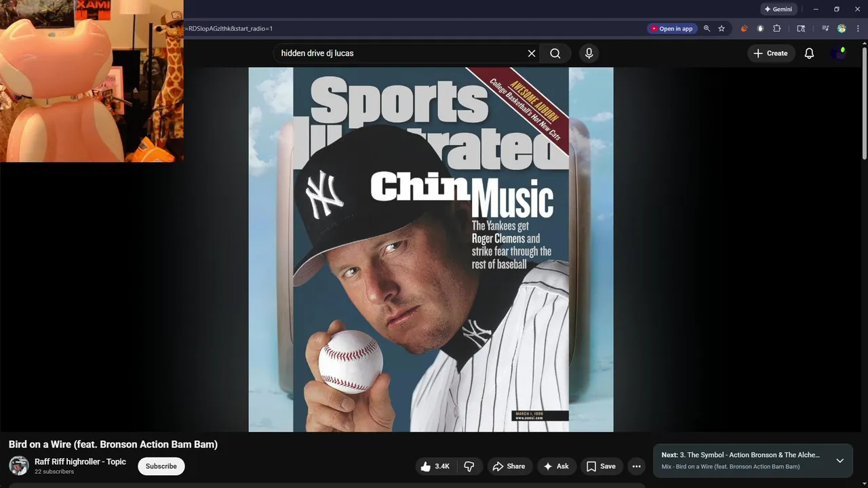Click the video player album art
The height and width of the screenshot is (488, 868).
[431, 249]
